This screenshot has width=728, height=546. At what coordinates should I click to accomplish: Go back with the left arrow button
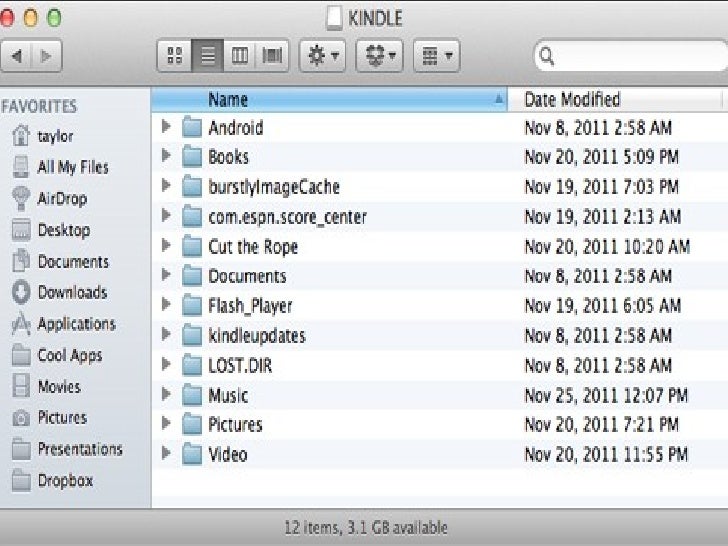tap(17, 56)
